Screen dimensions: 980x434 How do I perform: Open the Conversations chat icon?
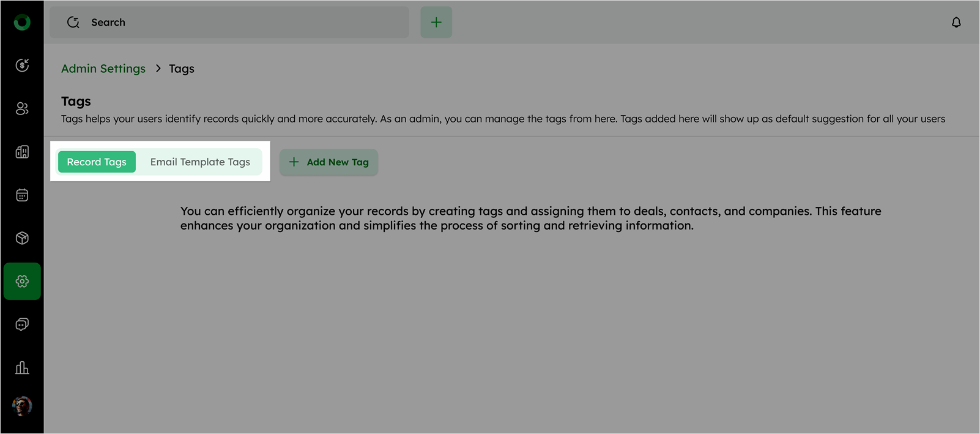pyautogui.click(x=22, y=324)
